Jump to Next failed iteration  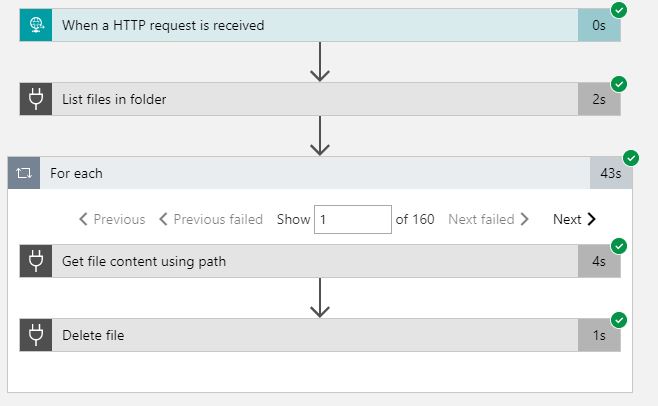(x=488, y=219)
